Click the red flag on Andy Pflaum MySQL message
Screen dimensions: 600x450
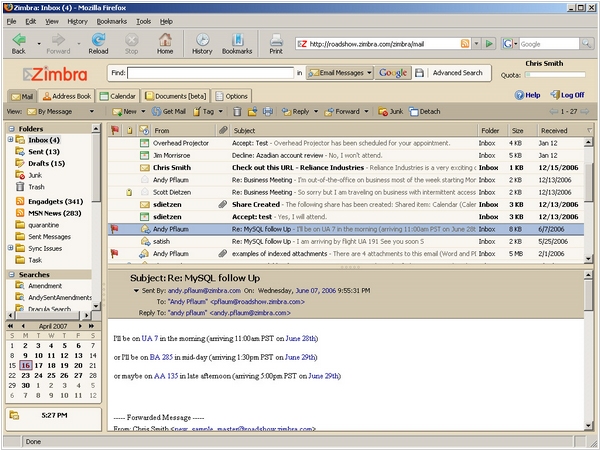tap(114, 229)
